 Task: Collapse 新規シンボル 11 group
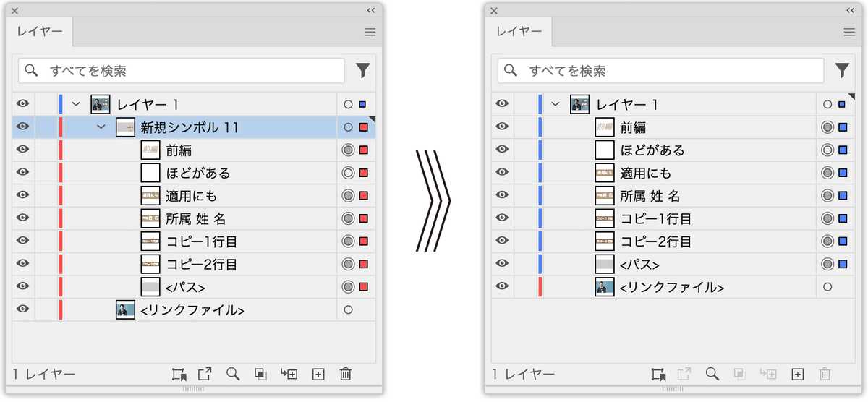[x=101, y=127]
